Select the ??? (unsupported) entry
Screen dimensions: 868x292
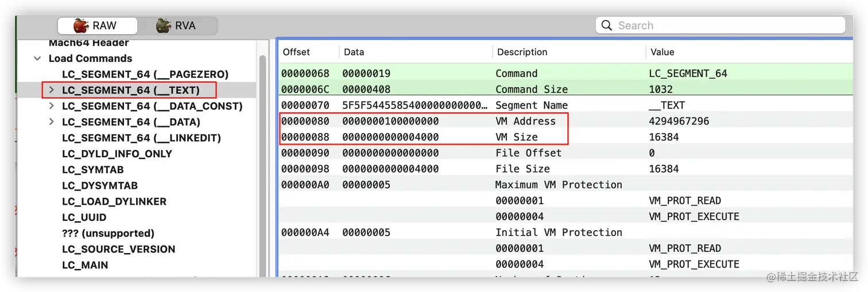[108, 233]
